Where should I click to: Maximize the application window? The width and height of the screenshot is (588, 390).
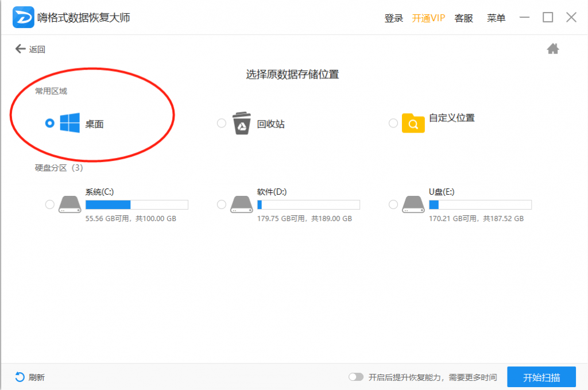click(x=548, y=17)
